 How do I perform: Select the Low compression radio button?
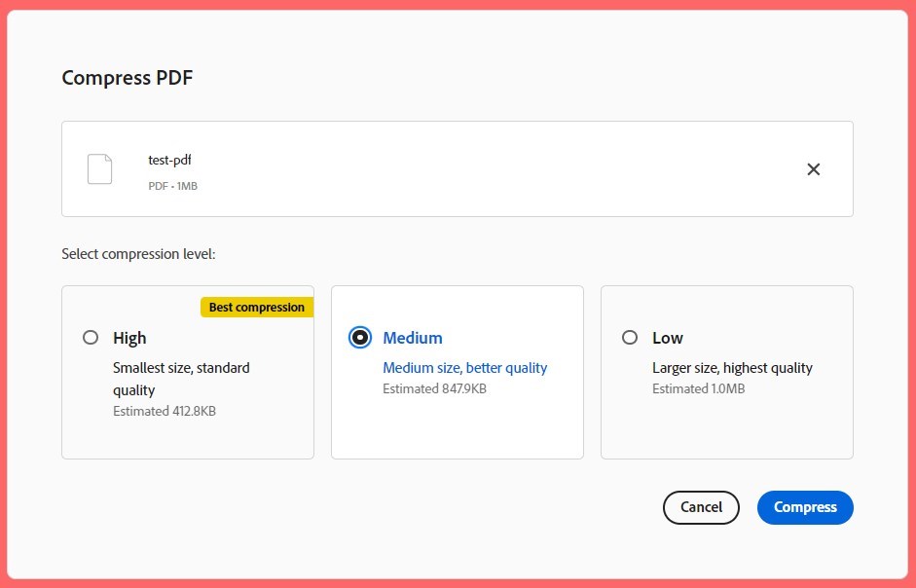(x=630, y=338)
